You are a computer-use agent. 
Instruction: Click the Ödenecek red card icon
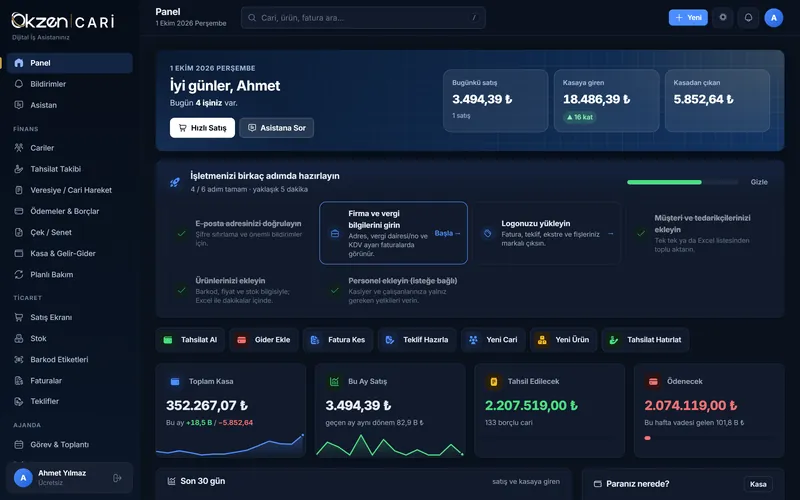(653, 381)
